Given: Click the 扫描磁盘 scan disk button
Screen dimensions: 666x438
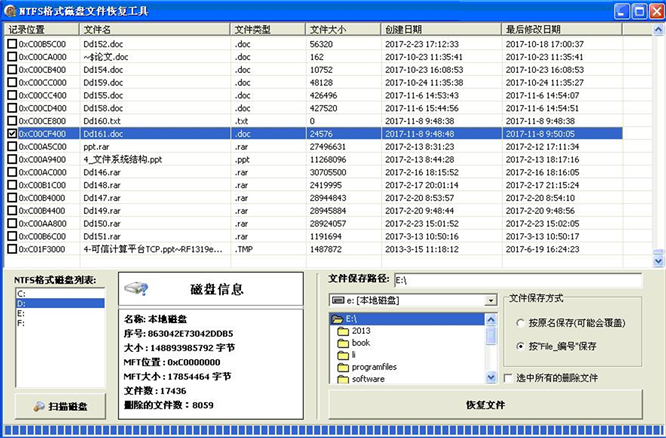Looking at the screenshot, I should tap(60, 406).
